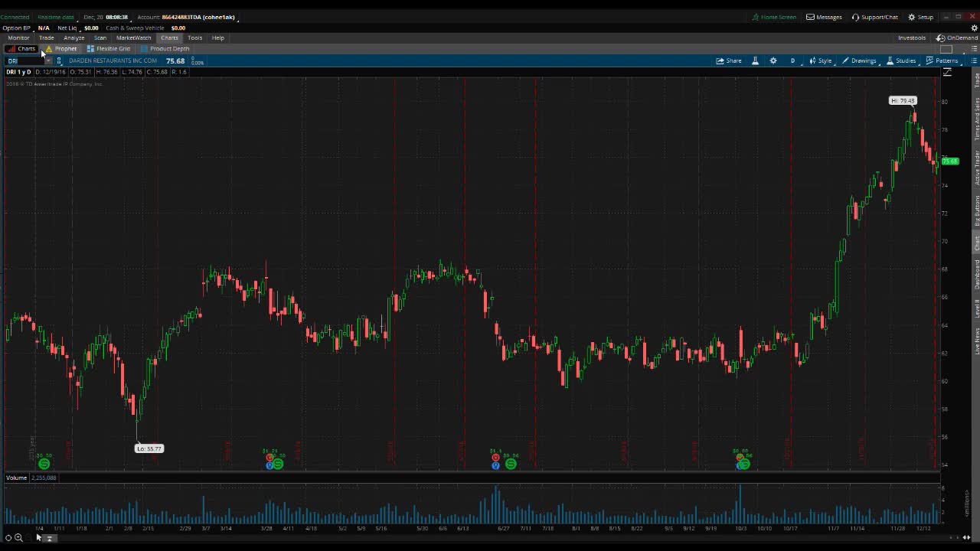980x551 pixels.
Task: Expand the symbol field dropdown arrow
Action: click(x=48, y=60)
